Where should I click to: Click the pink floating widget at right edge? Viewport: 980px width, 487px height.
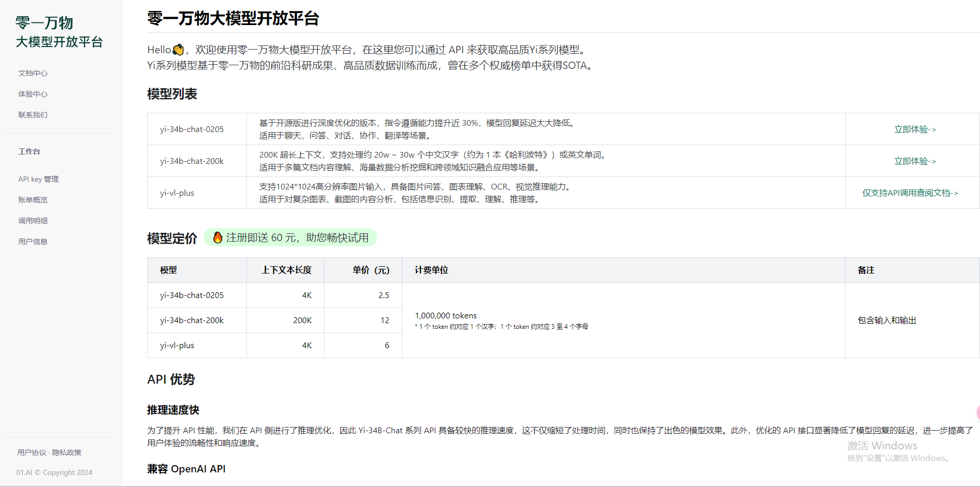(x=977, y=412)
